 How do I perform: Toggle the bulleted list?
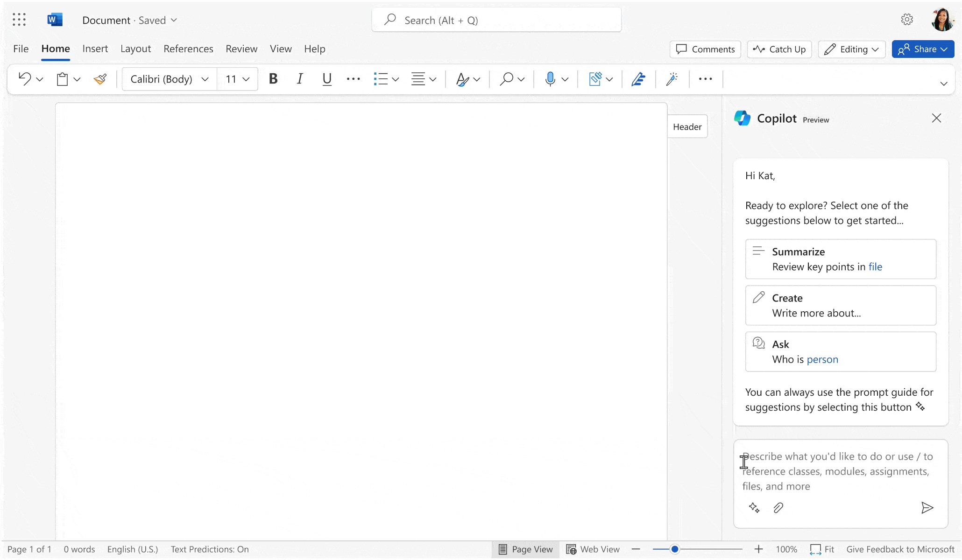(x=379, y=79)
